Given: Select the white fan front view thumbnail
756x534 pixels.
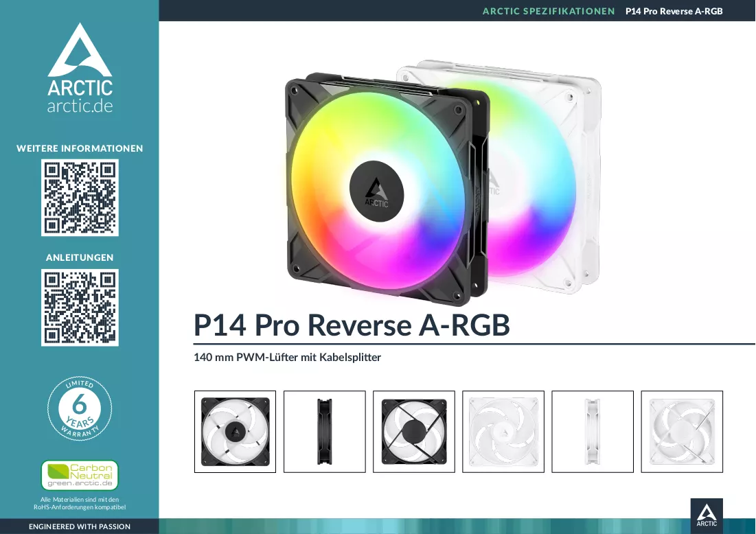Looking at the screenshot, I should click(x=503, y=431).
